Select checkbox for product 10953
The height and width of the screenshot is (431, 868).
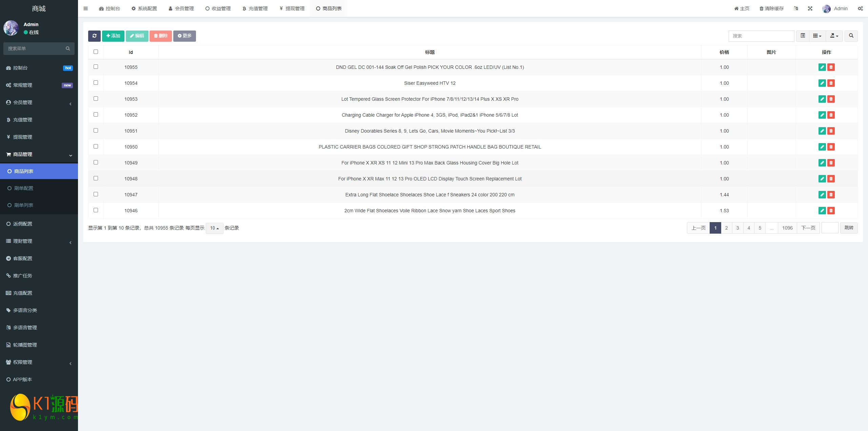96,99
